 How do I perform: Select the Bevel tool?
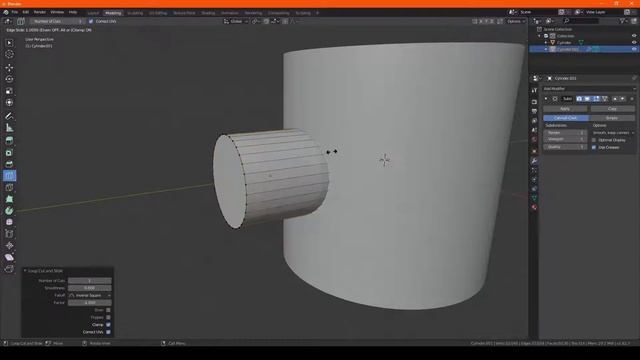(9, 164)
